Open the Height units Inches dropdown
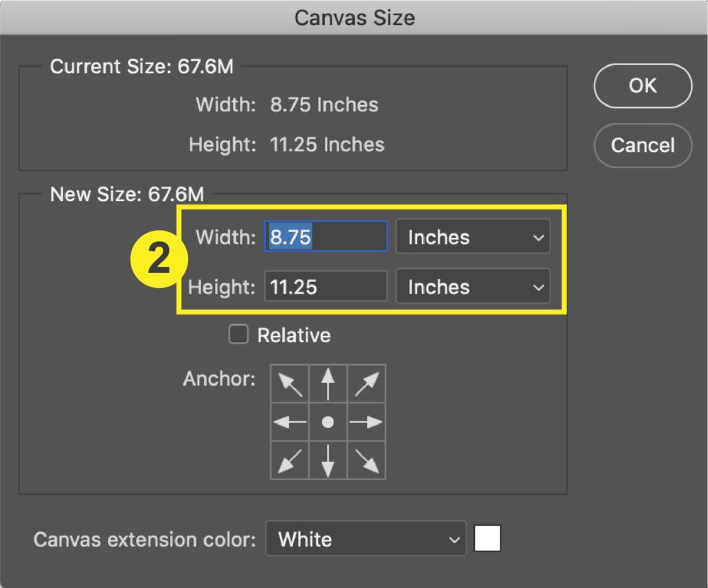The image size is (708, 588). pos(473,287)
